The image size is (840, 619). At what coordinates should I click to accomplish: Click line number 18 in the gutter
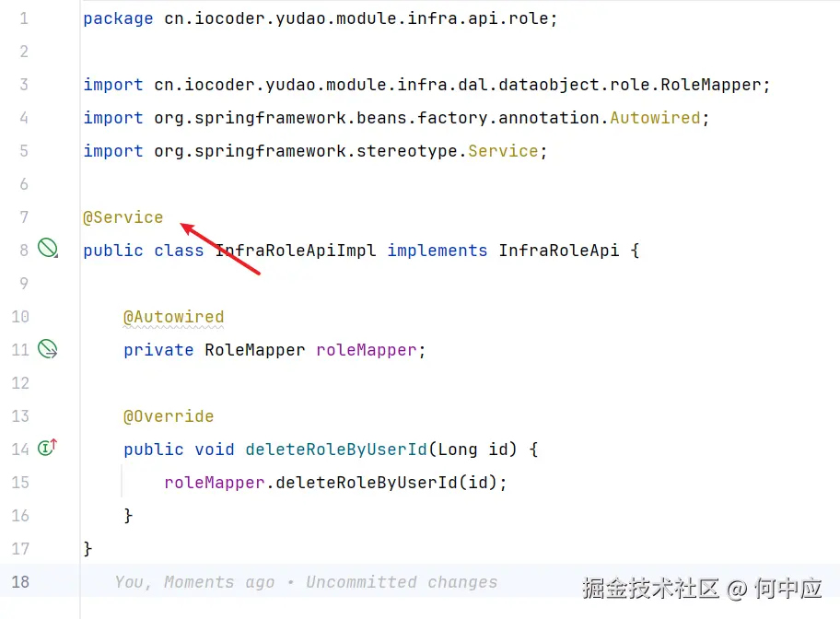pos(19,582)
